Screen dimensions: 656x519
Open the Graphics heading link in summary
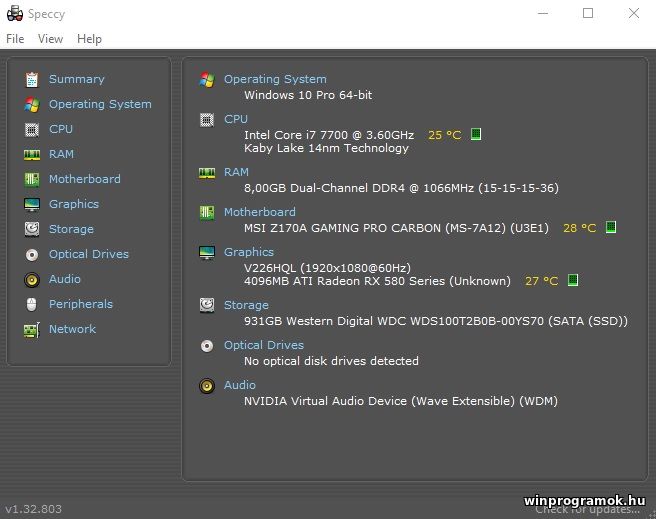point(249,252)
